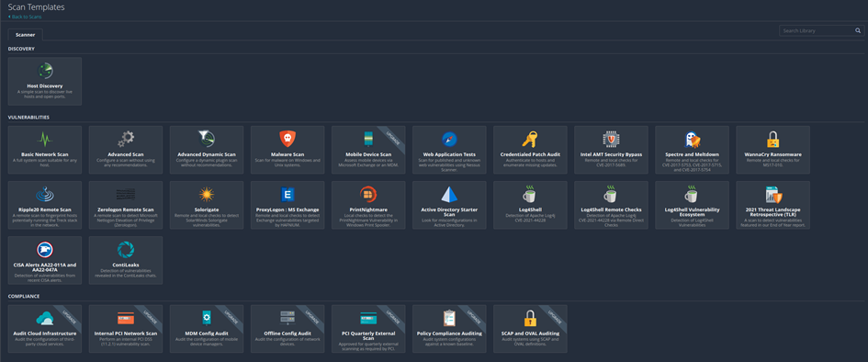Click Upgrade ribbon on Mobile Device Scan
This screenshot has width=868, height=362.
(x=392, y=138)
